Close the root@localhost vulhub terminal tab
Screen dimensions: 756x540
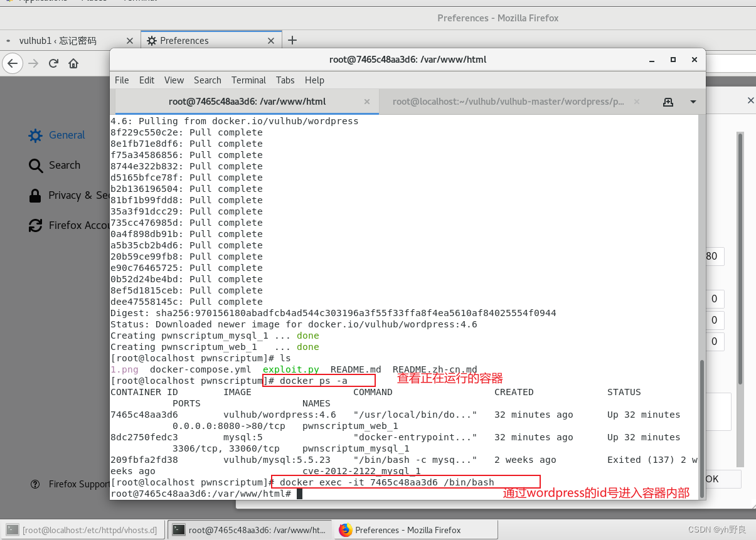tap(636, 102)
